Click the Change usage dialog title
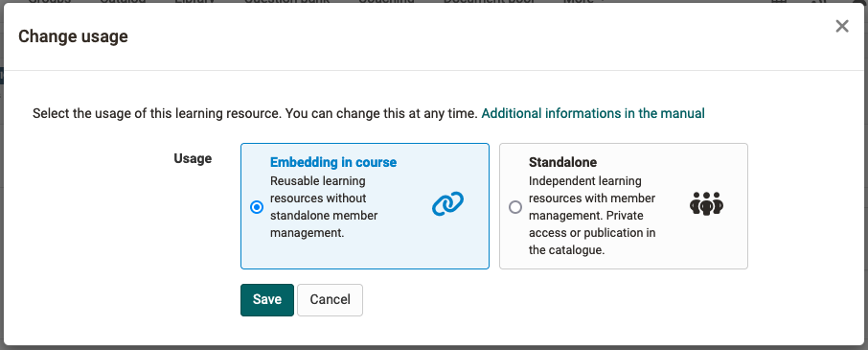 tap(73, 36)
